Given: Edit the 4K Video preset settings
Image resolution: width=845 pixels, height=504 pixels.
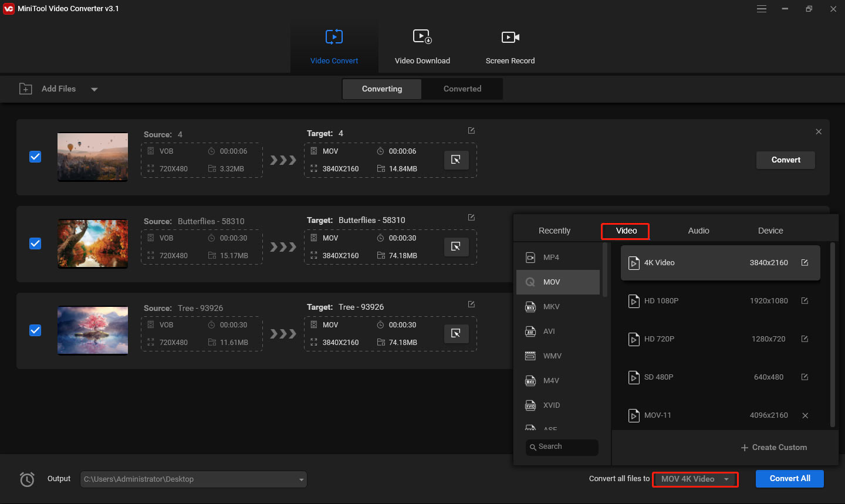Looking at the screenshot, I should coord(805,263).
